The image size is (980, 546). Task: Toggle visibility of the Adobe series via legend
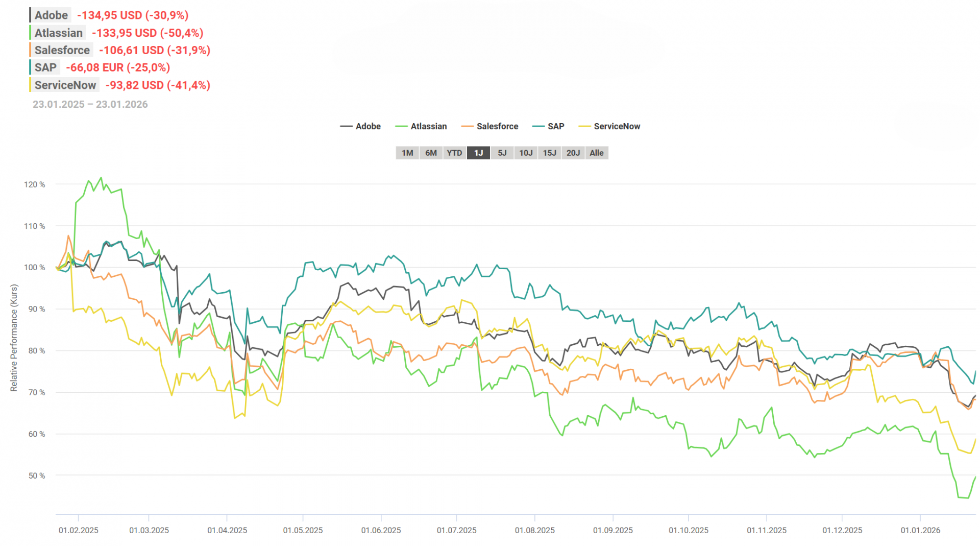tap(367, 126)
